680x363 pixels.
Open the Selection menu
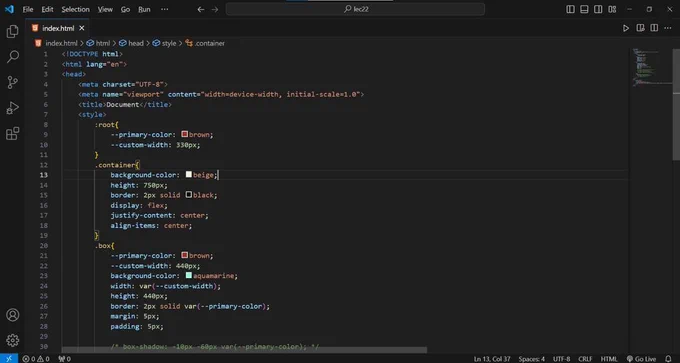75,9
